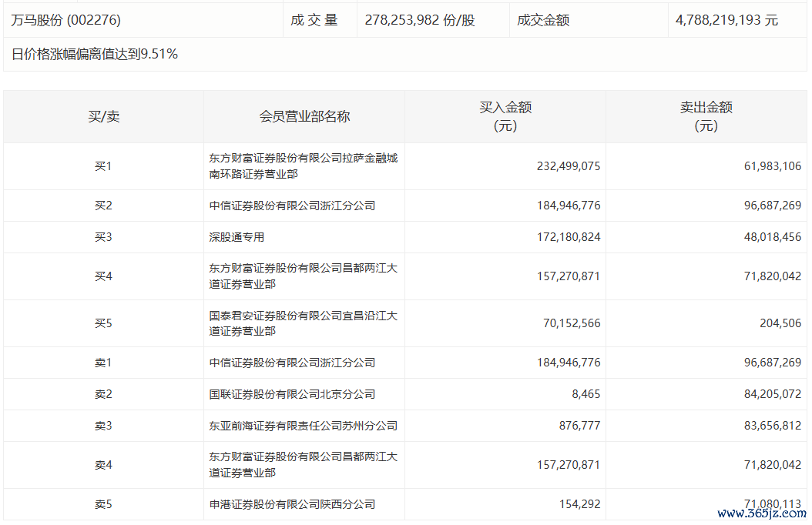Image resolution: width=812 pixels, height=525 pixels.
Task: Click the 会员营业部名称 column header
Action: tap(304, 116)
